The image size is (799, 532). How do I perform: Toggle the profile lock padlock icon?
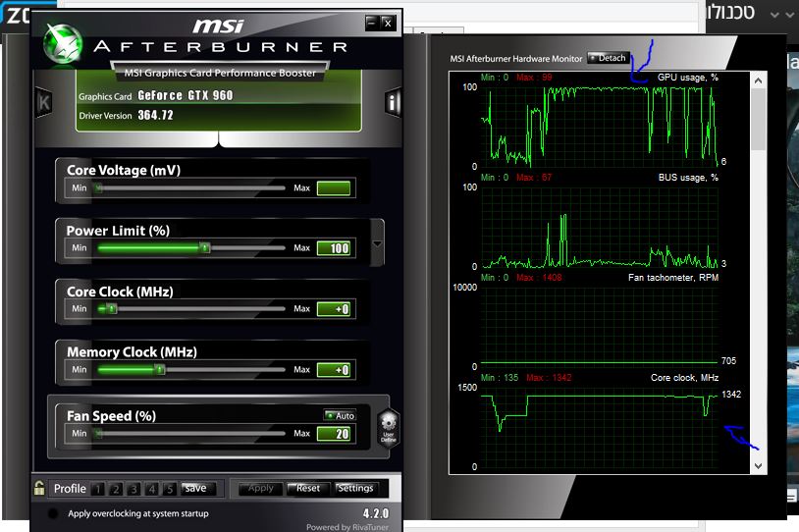pos(39,488)
